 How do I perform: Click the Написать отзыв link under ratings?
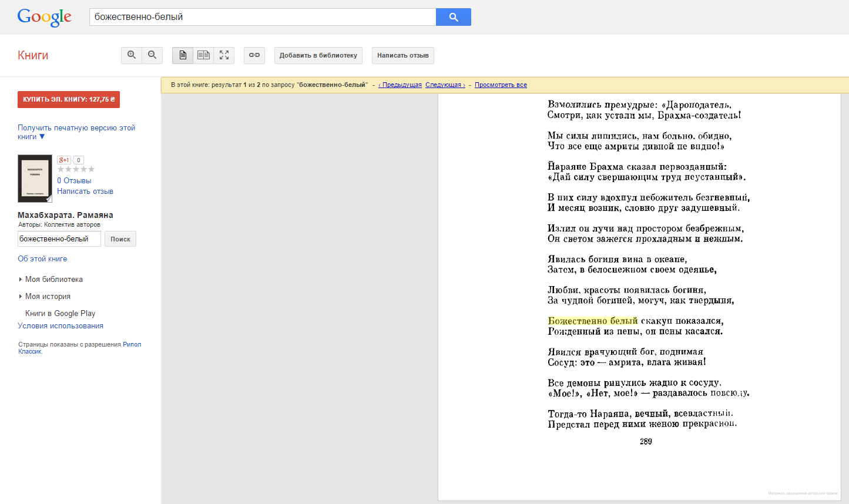tap(85, 191)
